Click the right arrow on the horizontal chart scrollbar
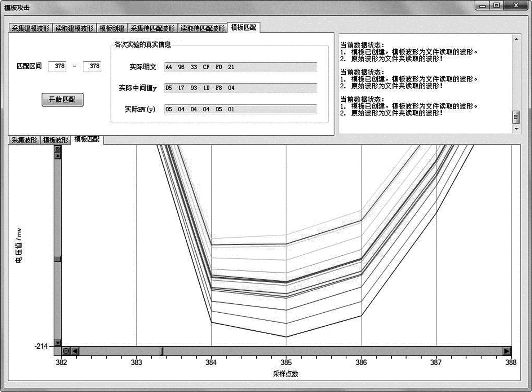The width and height of the screenshot is (532, 392). [507, 351]
